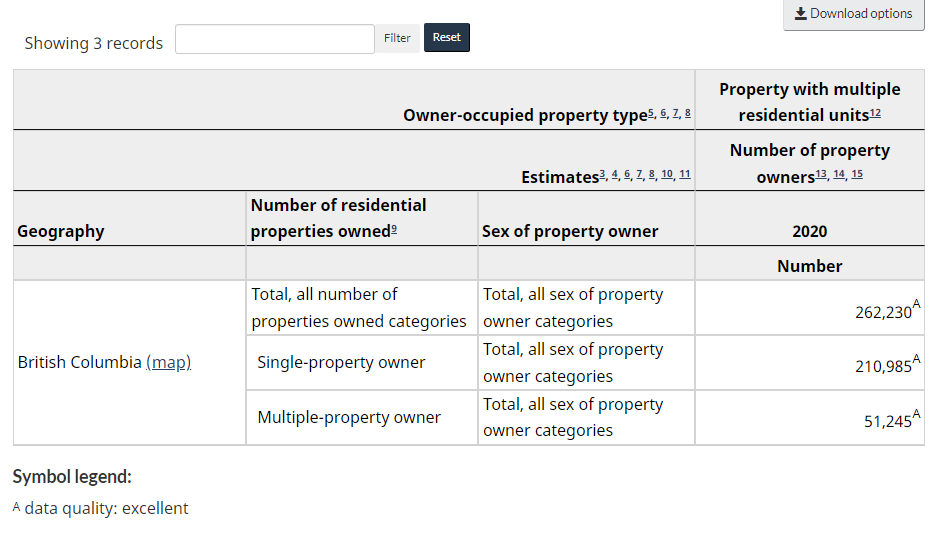Screen dimensions: 939x538
Task: Click the Property with multiple residential units header
Action: pos(810,102)
